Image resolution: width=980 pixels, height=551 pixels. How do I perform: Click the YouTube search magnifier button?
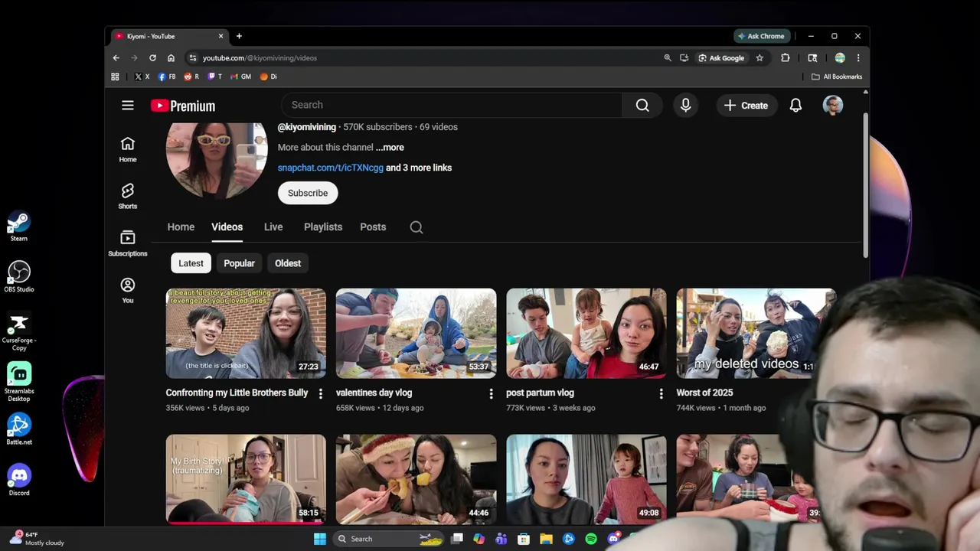(x=642, y=106)
